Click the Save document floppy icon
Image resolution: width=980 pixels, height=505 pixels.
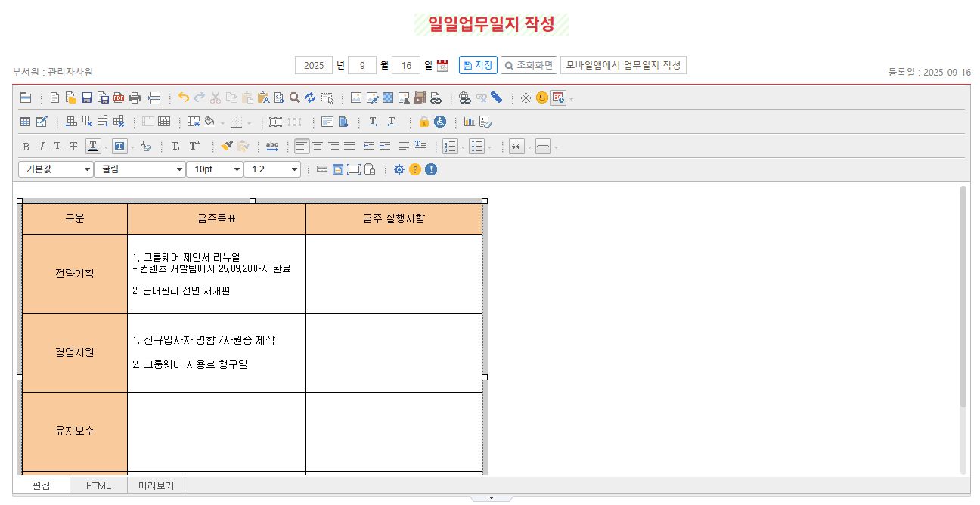tap(86, 98)
